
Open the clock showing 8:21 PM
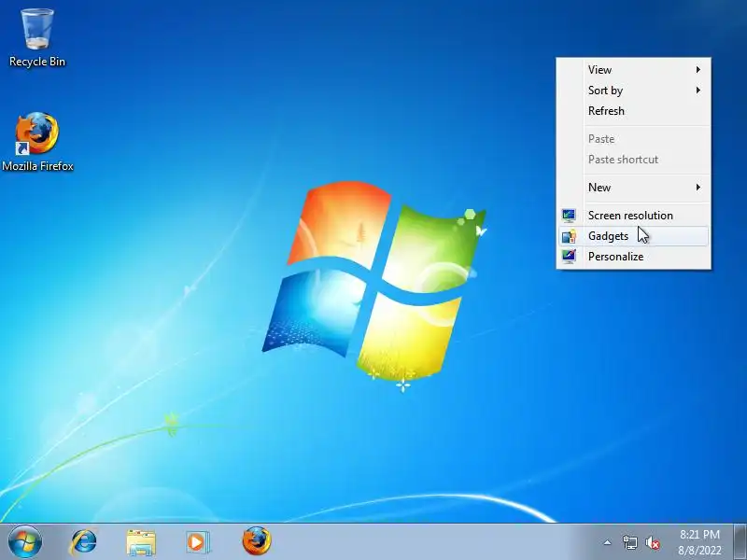click(699, 542)
